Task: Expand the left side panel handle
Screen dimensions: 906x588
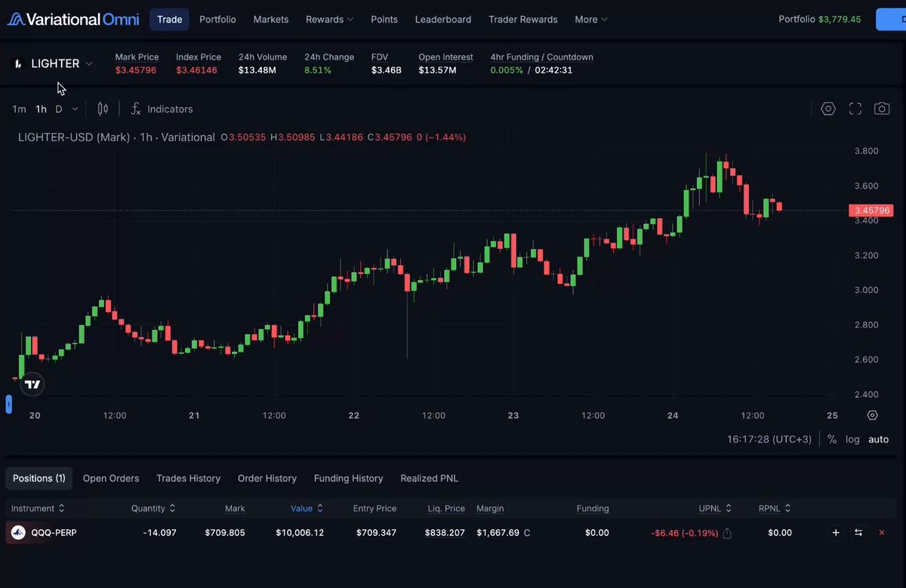Action: [x=9, y=404]
